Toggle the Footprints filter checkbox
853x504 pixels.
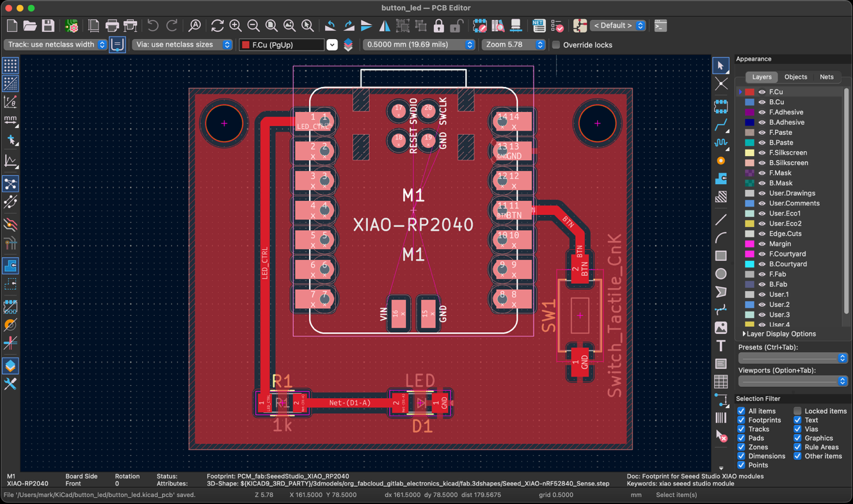741,420
